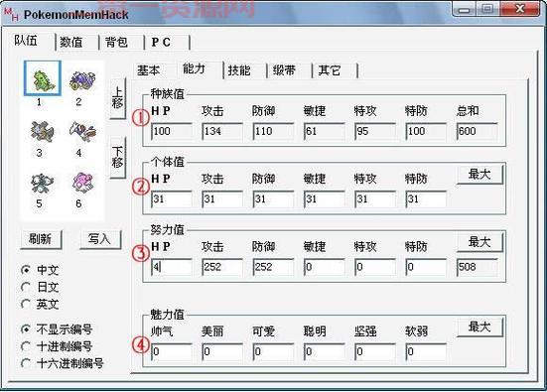The width and height of the screenshot is (547, 392).
Task: Click the 努力值 HP field showing 4
Action: point(172,267)
